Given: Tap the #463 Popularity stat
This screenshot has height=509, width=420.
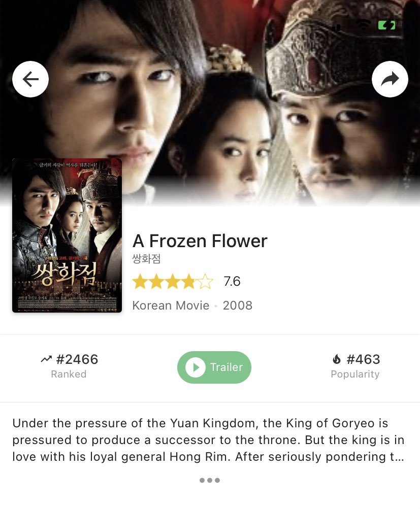Looking at the screenshot, I should click(356, 366).
